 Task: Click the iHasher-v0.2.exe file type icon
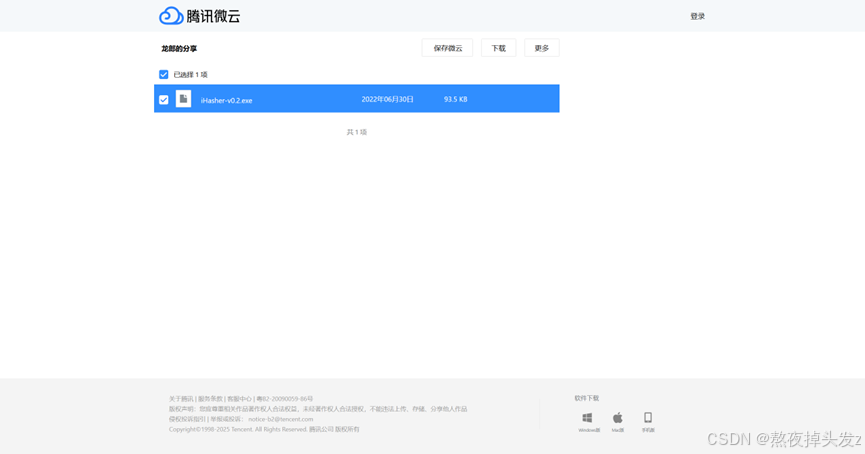tap(183, 99)
